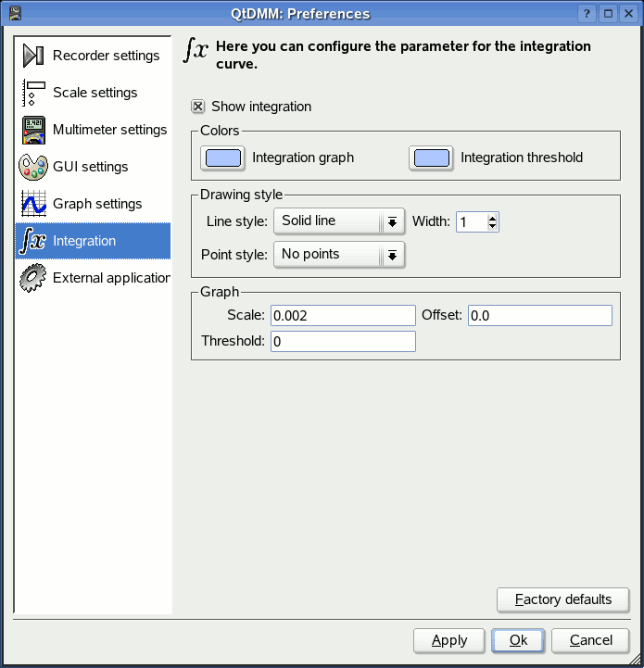Uncheck the Show integration checkbox
The image size is (644, 668).
198,107
